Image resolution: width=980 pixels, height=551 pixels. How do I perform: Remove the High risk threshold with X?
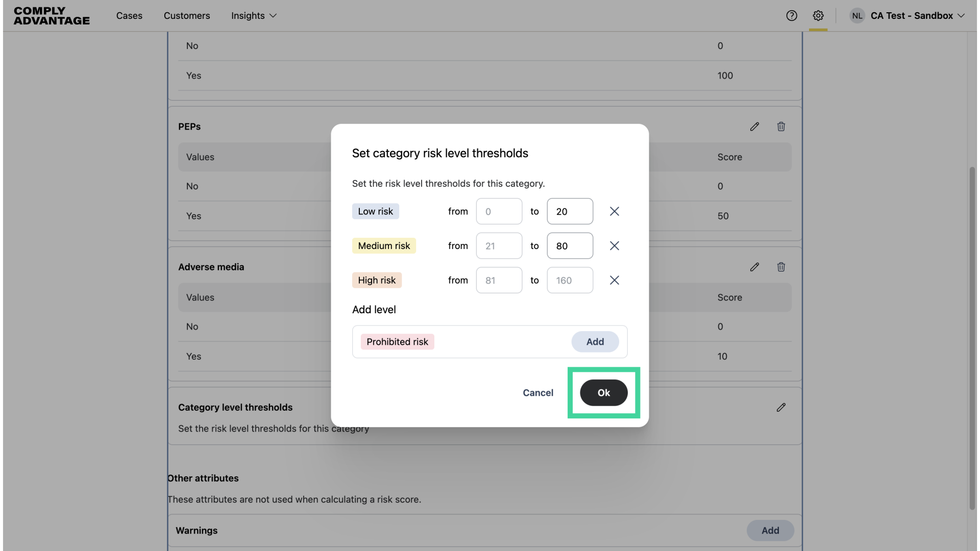coord(614,280)
